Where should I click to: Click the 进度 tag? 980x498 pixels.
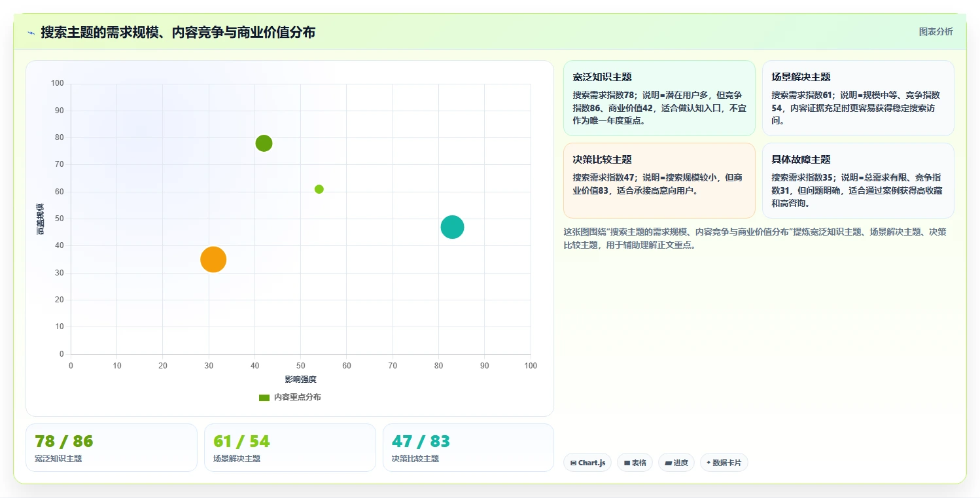coord(676,463)
